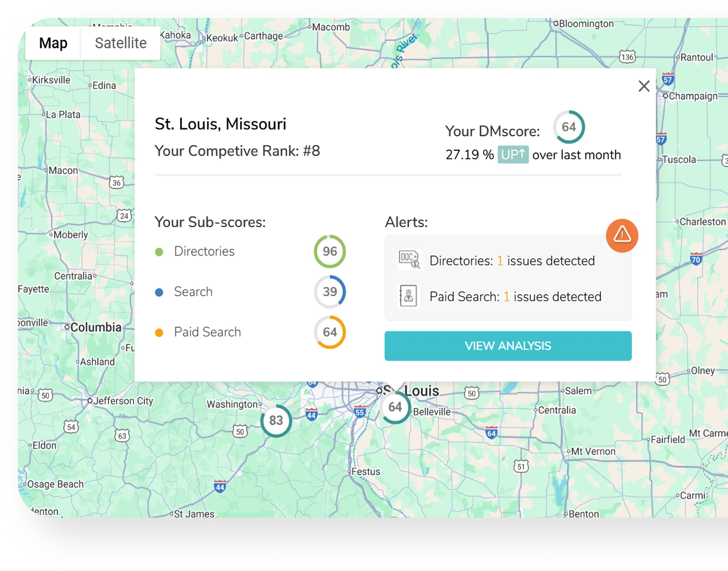The height and width of the screenshot is (571, 728).
Task: Click the Directories document alert icon
Action: click(409, 260)
